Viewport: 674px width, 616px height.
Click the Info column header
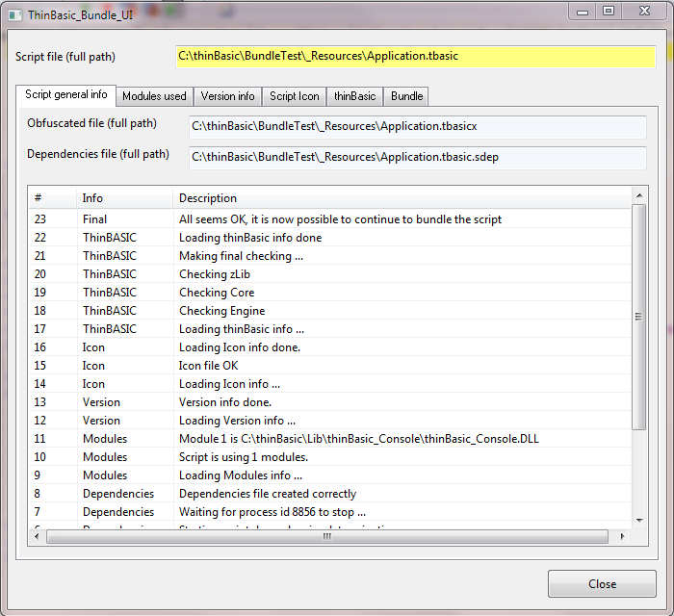[124, 198]
